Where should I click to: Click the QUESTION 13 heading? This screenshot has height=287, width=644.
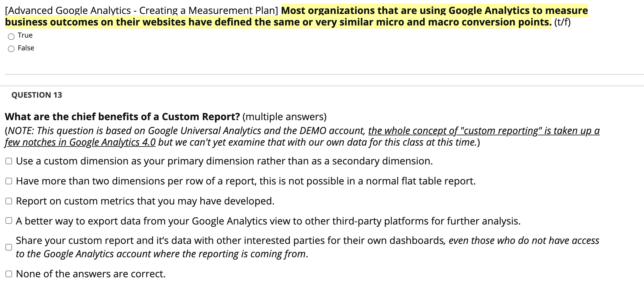point(36,95)
